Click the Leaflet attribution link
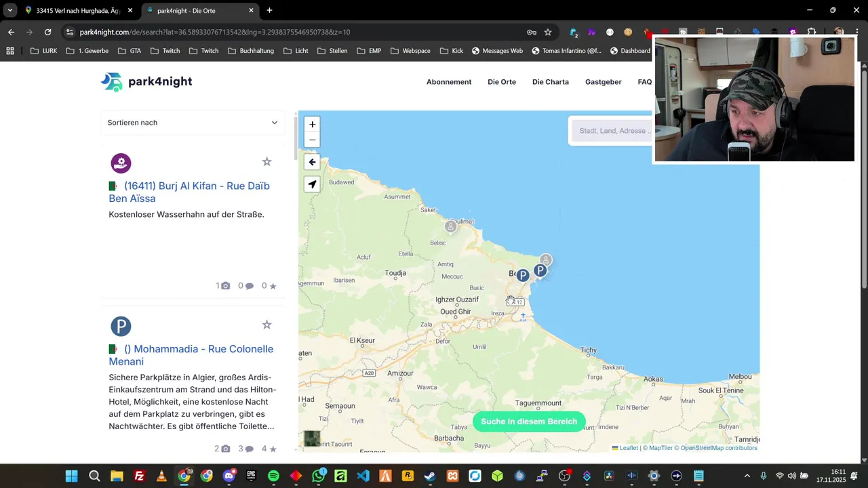 click(x=625, y=448)
